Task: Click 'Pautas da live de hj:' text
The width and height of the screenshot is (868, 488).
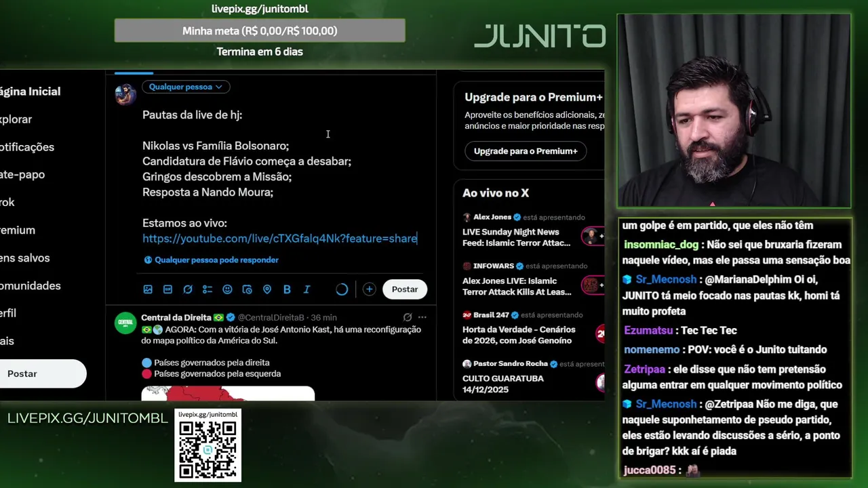Action: click(x=192, y=115)
